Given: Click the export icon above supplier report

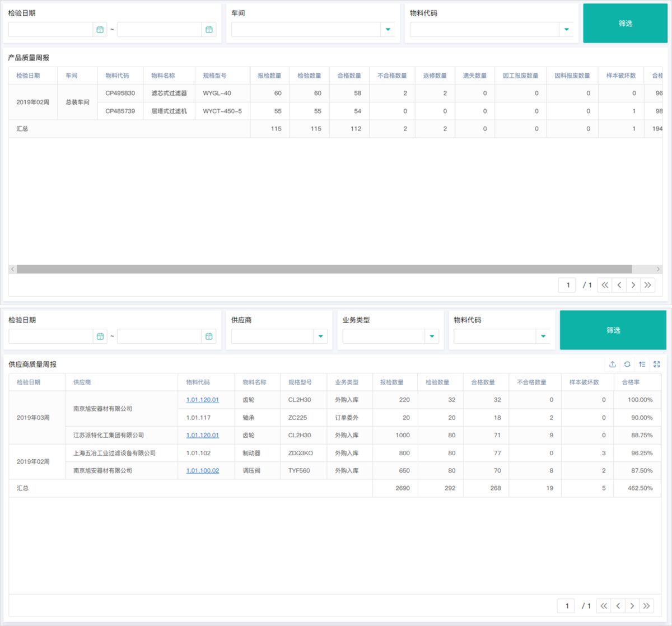Looking at the screenshot, I should (613, 365).
